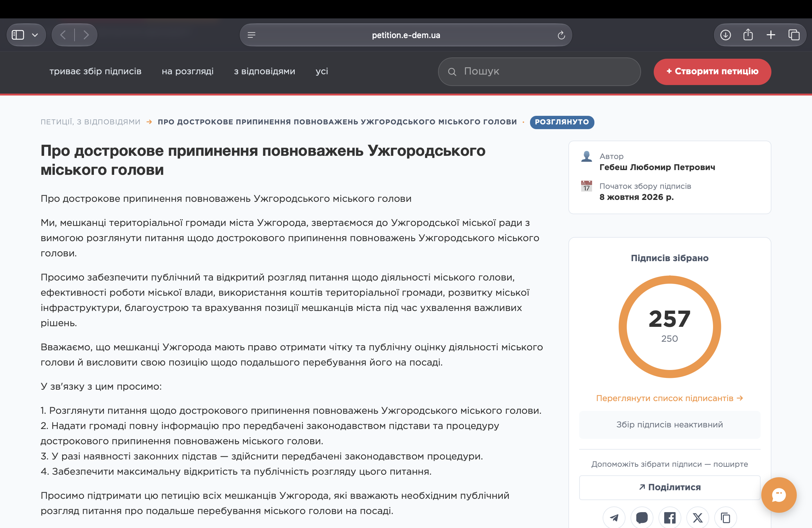Share via the chat bubble messenger icon

[x=642, y=518]
